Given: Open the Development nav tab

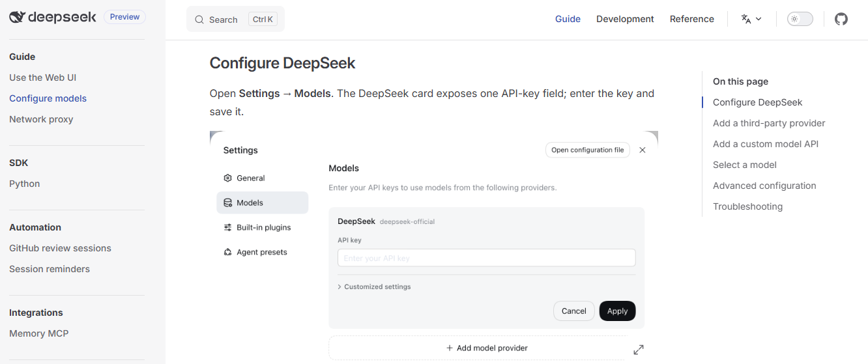Looking at the screenshot, I should click(x=625, y=19).
